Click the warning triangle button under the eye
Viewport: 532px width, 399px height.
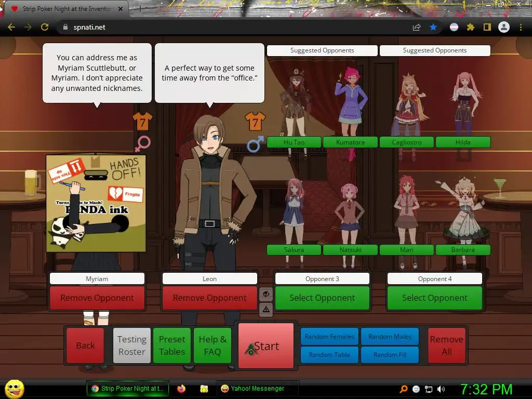click(x=266, y=309)
